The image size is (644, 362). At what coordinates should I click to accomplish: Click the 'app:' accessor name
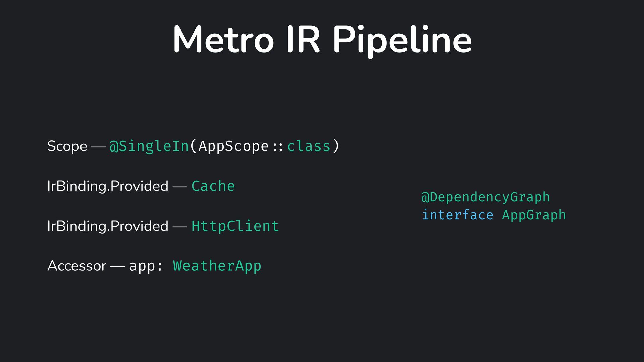click(x=146, y=266)
